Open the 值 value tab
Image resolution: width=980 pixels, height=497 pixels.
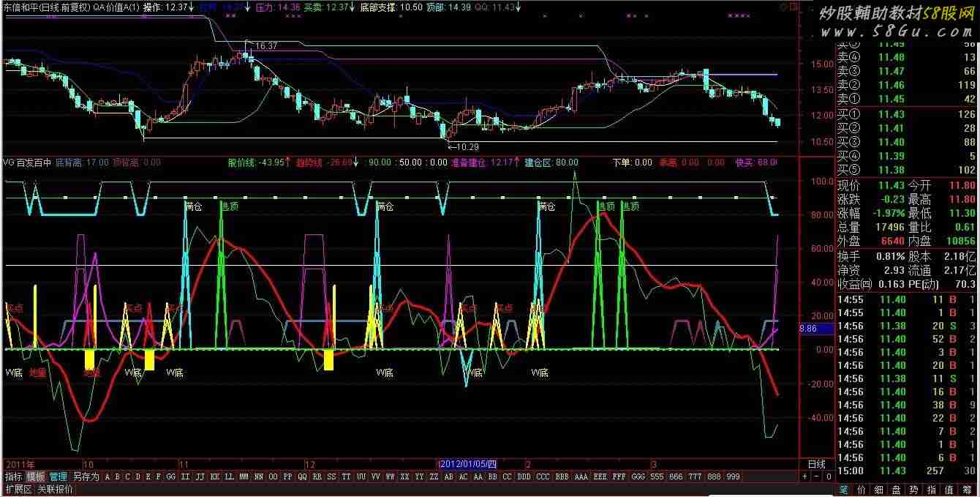949,490
